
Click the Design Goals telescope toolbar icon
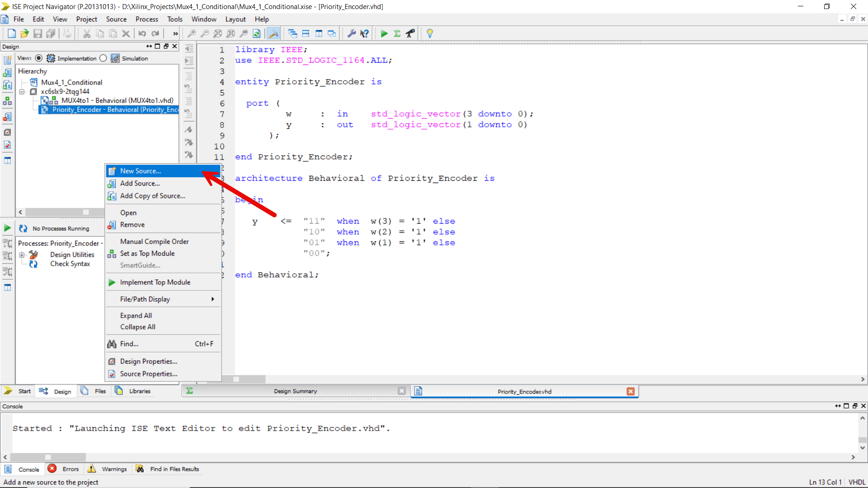point(410,33)
